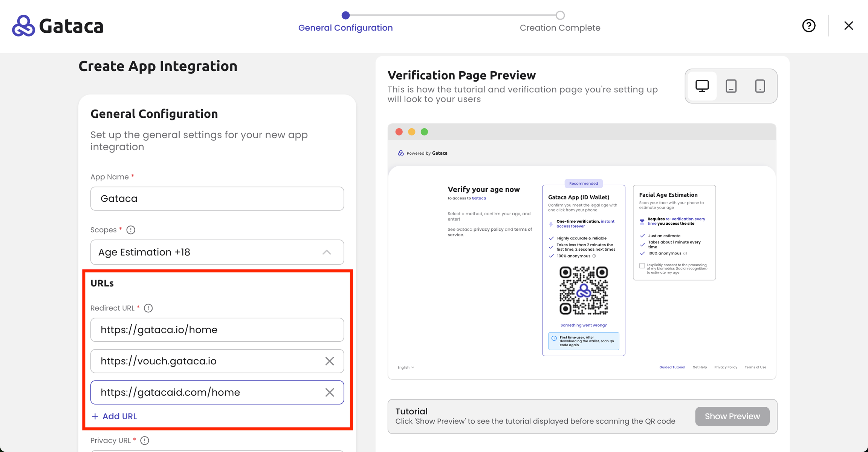868x452 pixels.
Task: Click the Recommended badge
Action: 584,184
